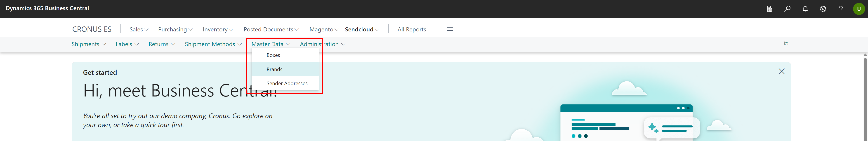Open the All Reports link
Screen dimensions: 868x141
pyautogui.click(x=411, y=29)
